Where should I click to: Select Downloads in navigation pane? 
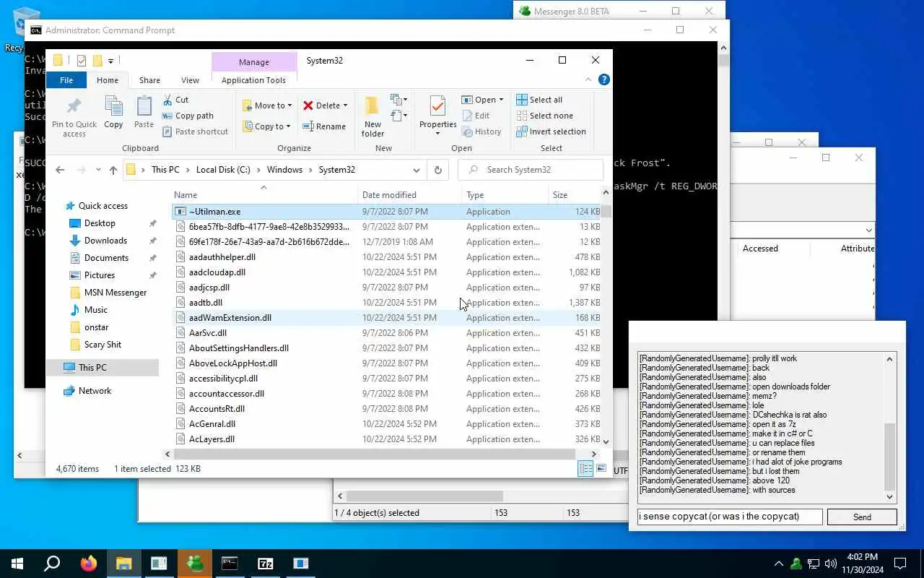105,241
